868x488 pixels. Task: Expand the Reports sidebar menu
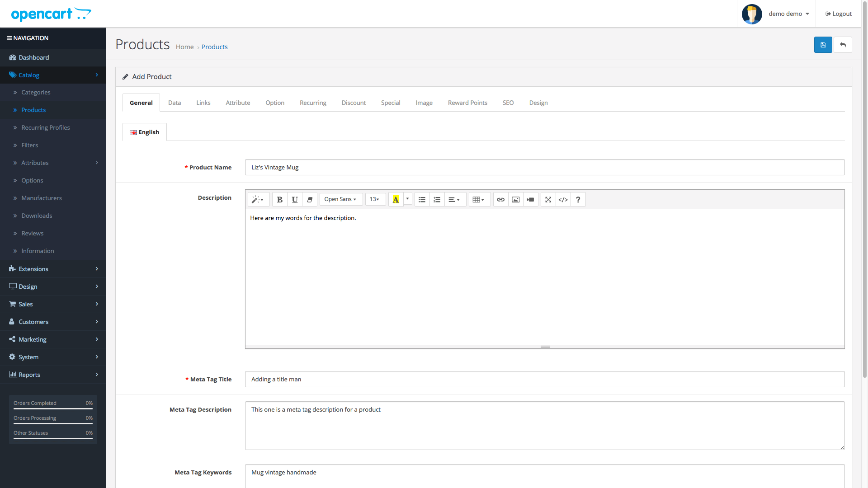point(53,375)
